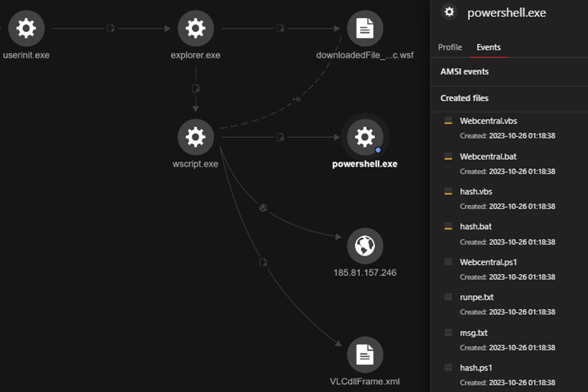Expand the AMSI events section
588x392 pixels.
(465, 72)
